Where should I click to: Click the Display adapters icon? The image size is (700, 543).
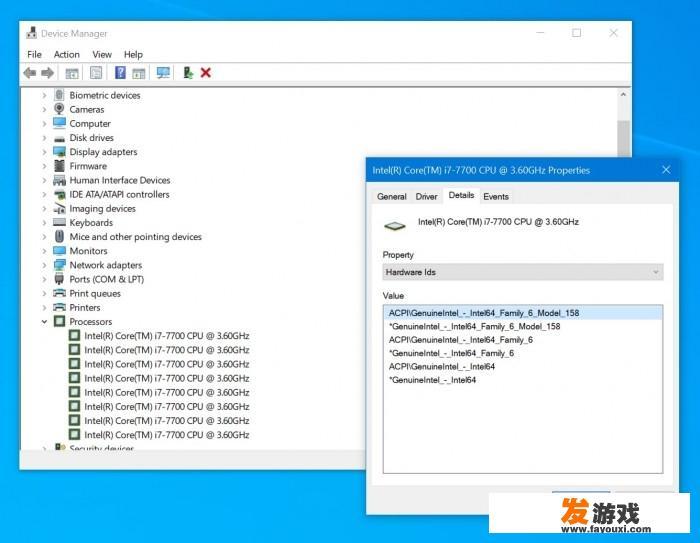pyautogui.click(x=59, y=152)
